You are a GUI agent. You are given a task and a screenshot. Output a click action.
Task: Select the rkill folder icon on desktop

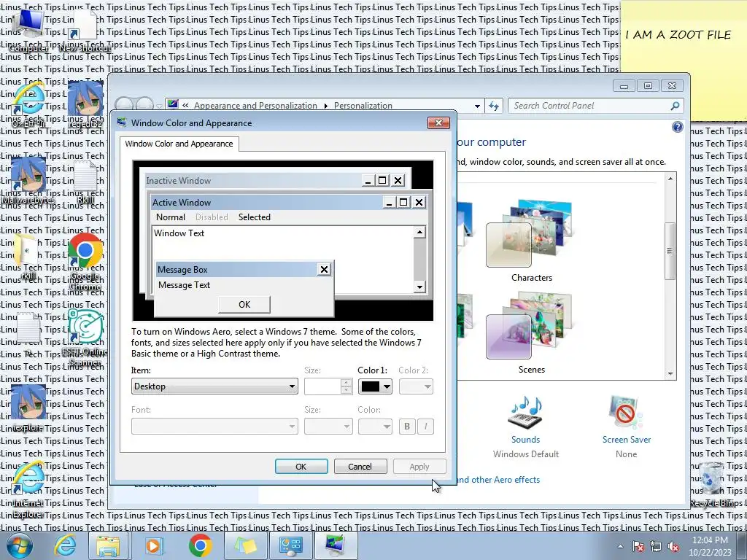(28, 257)
